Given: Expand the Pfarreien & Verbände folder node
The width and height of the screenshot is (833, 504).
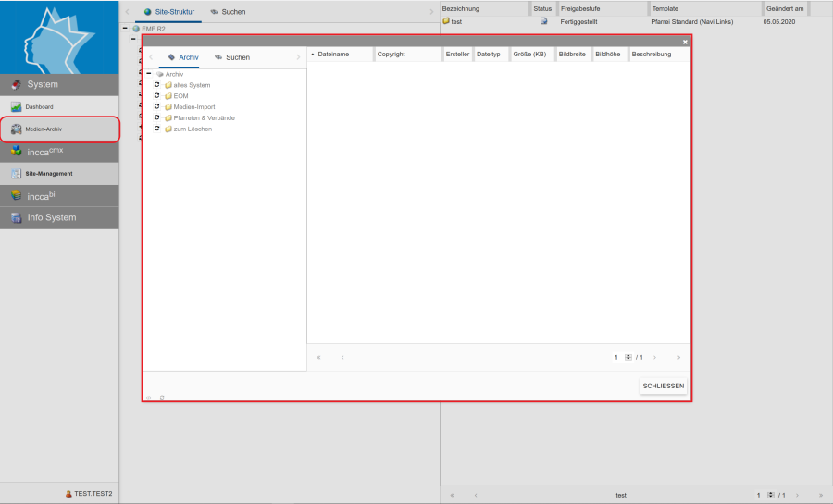Looking at the screenshot, I should coord(157,118).
